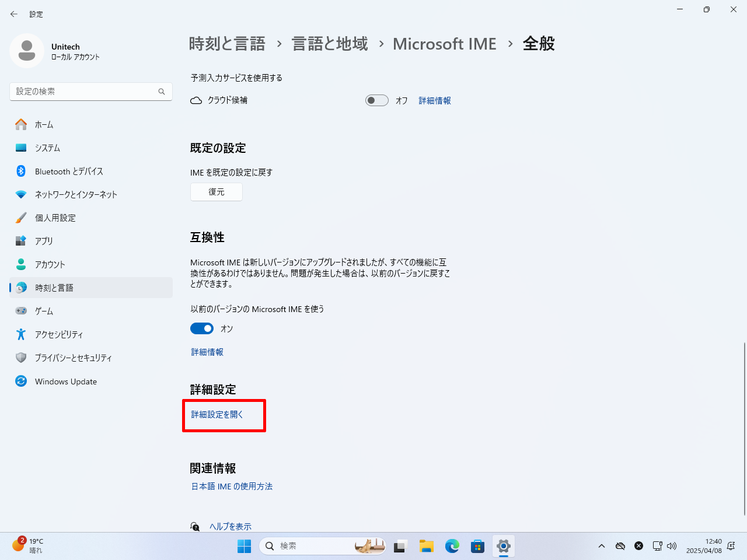Open 個人用設定 in the sidebar
The height and width of the screenshot is (560, 747).
tap(91, 218)
